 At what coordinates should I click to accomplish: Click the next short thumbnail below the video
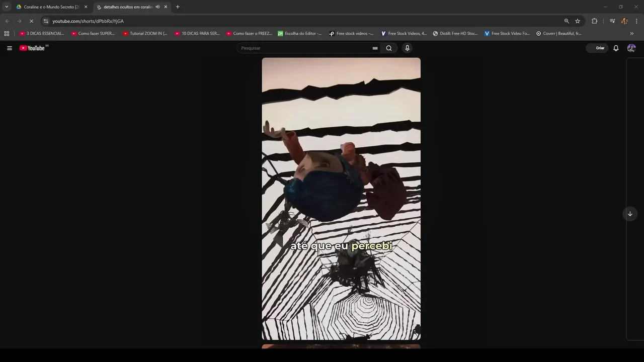(341, 346)
